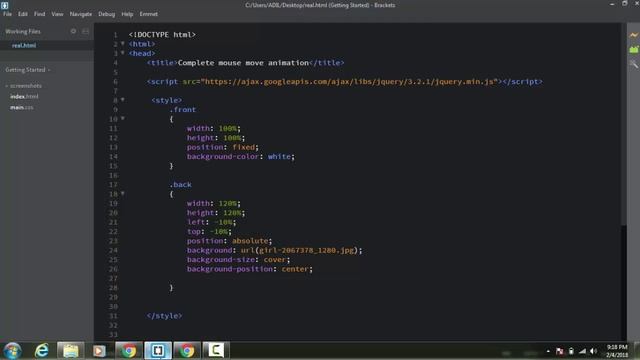
Task: Open File Explorer from the taskbar
Action: 71,351
